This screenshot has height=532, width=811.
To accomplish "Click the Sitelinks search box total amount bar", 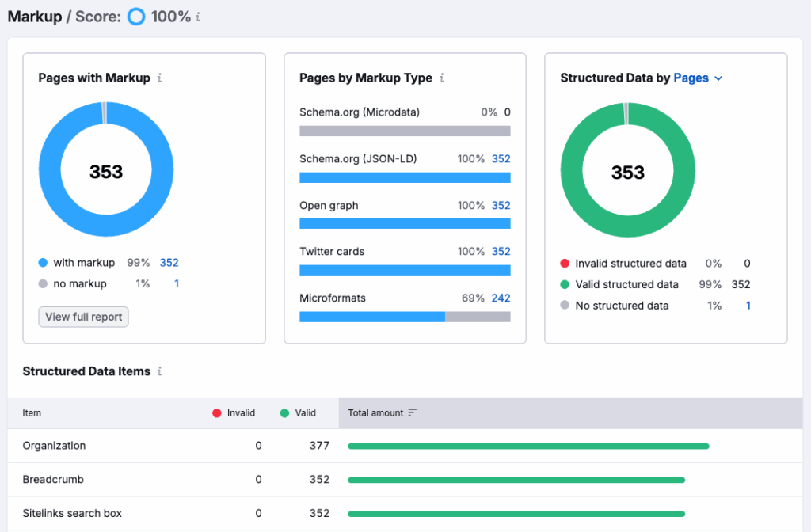I will pyautogui.click(x=516, y=514).
